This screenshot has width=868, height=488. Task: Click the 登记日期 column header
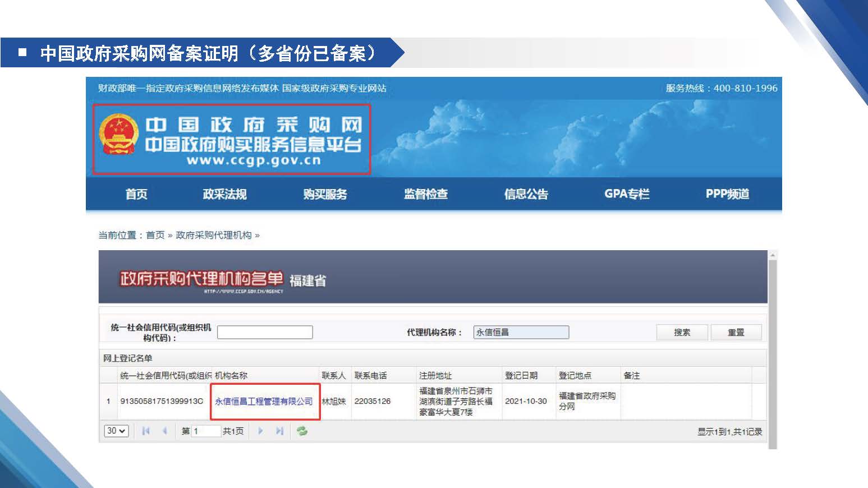[x=529, y=375]
